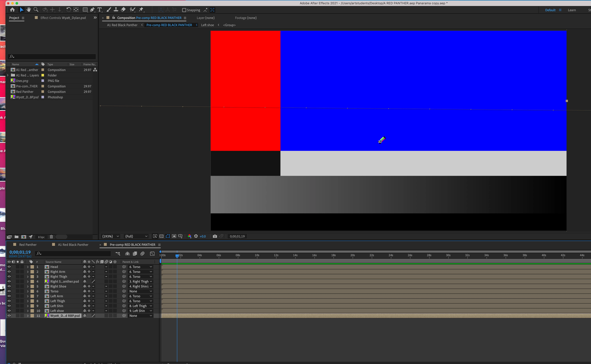Click the Home icon in toolbar
Screen dimensions: 591x364
[x=12, y=10]
